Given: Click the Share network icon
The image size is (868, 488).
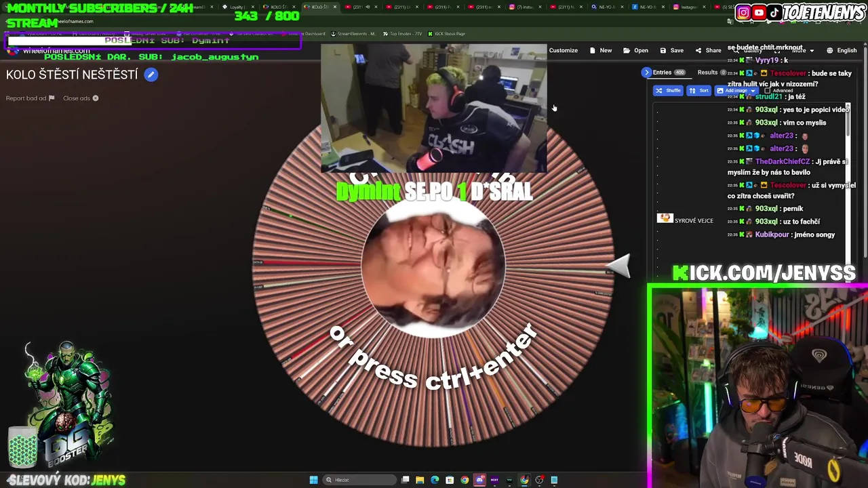Looking at the screenshot, I should [x=698, y=50].
